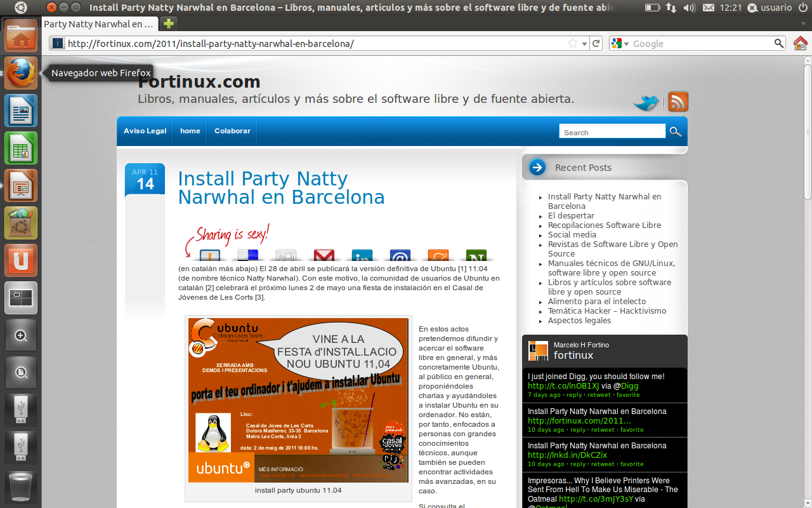This screenshot has width=812, height=508.
Task: Share via the blue @ email icon
Action: click(x=400, y=255)
